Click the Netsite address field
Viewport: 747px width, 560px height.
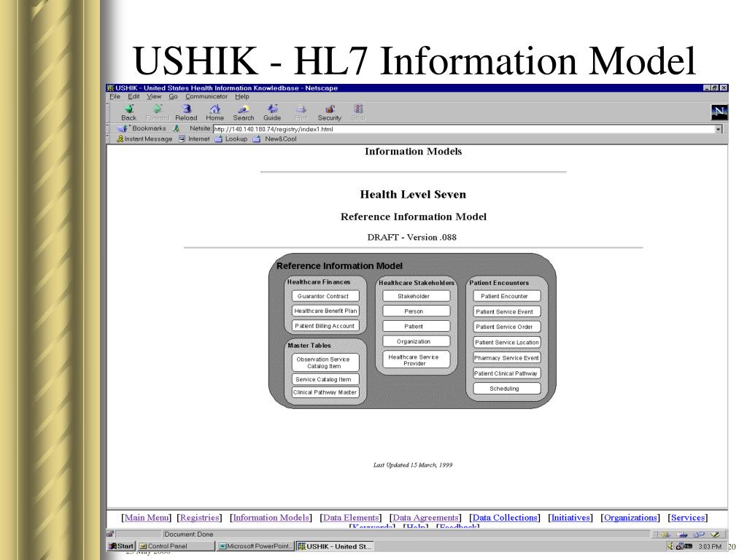[x=463, y=129]
